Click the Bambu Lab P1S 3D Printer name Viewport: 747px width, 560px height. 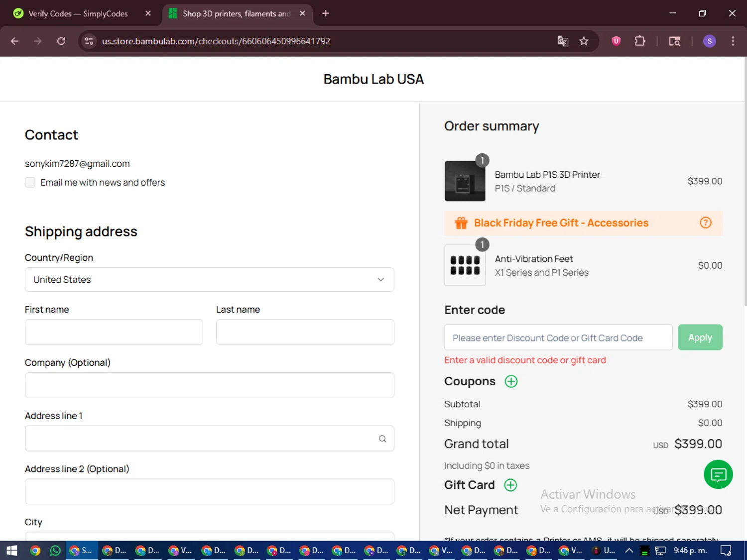(x=547, y=175)
